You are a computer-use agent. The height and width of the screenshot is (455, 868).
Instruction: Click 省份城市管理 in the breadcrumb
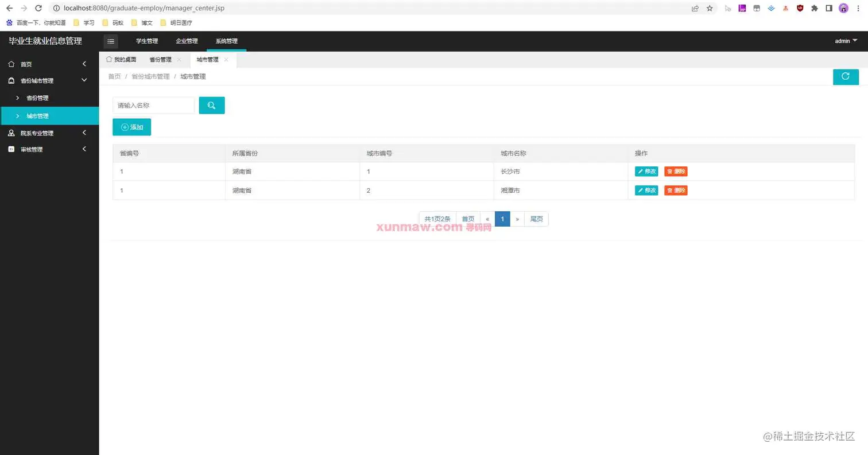[150, 76]
